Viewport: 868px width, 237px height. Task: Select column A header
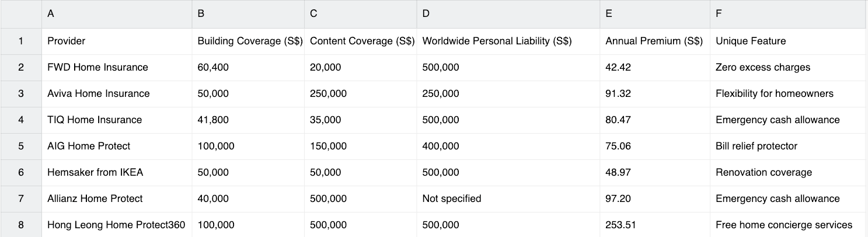point(117,14)
